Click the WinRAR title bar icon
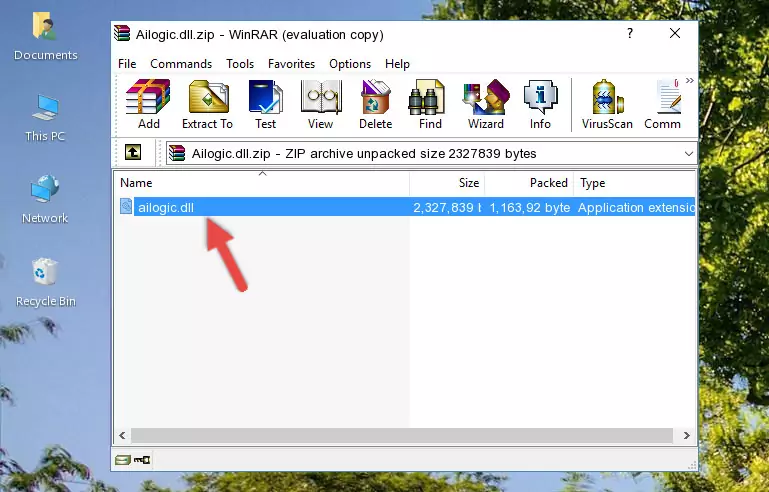This screenshot has height=492, width=769. [x=122, y=33]
